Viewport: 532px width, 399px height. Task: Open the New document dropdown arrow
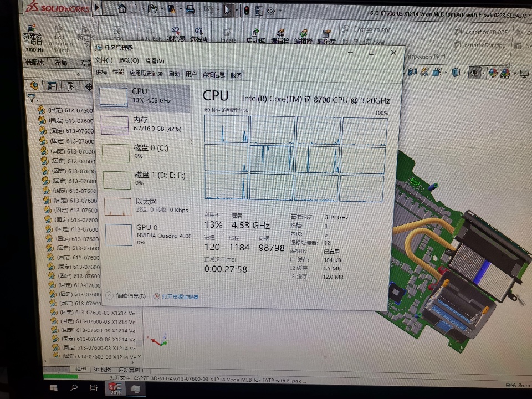[x=143, y=9]
